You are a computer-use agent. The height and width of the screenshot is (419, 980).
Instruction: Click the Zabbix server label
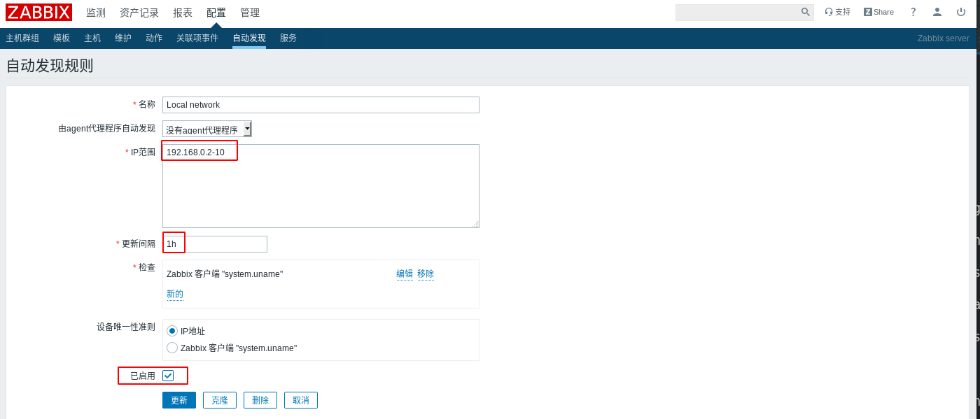[944, 38]
